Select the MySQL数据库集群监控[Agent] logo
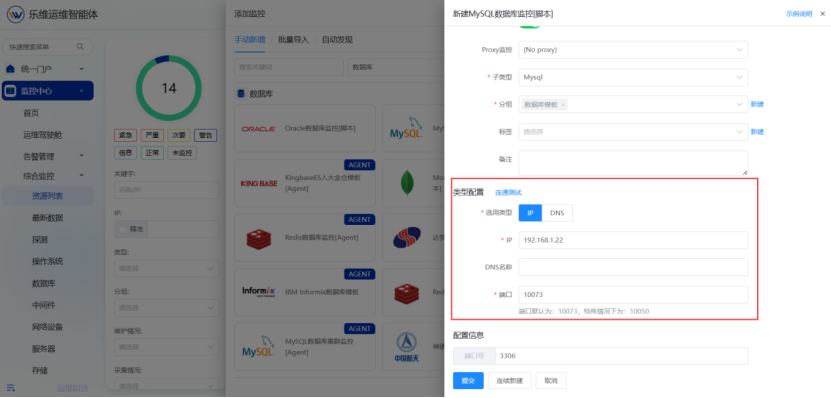Image resolution: width=831 pixels, height=398 pixels. [258, 347]
